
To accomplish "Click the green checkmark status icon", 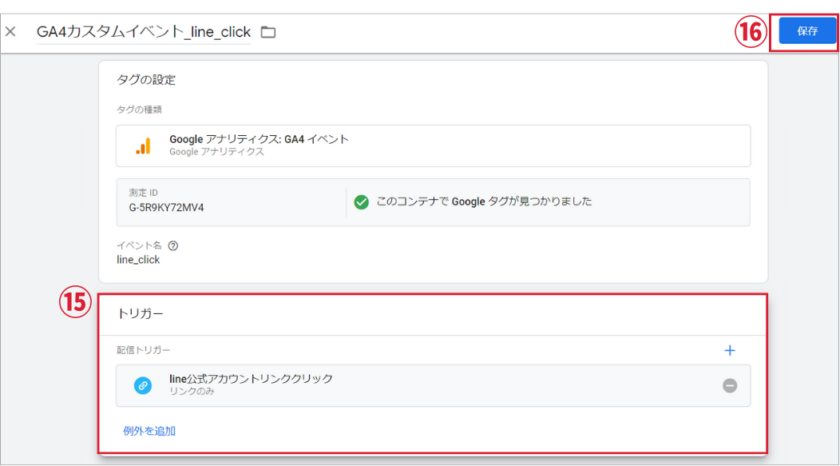I will (361, 202).
